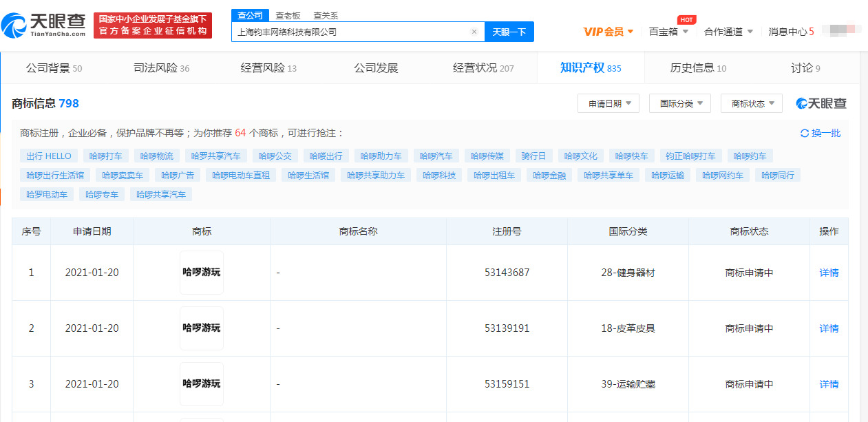This screenshot has height=422, width=868.
Task: Open the 经营状况 tab
Action: 483,67
